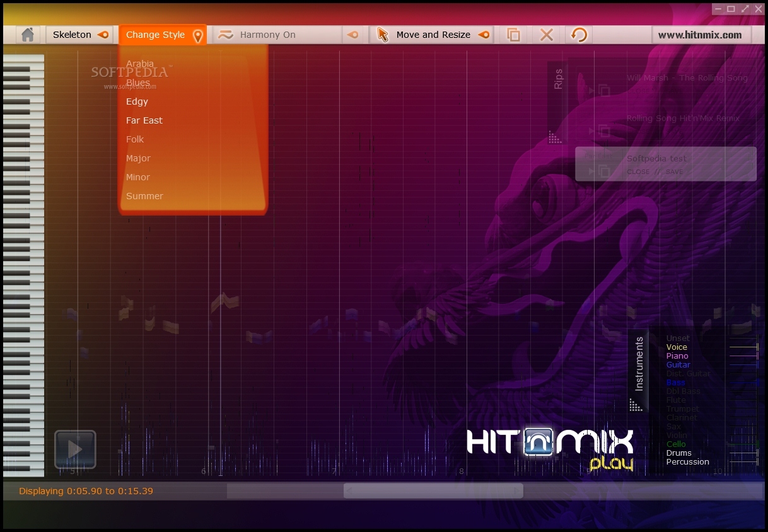Copy the Will Marsh Rolling Song rip

point(604,91)
